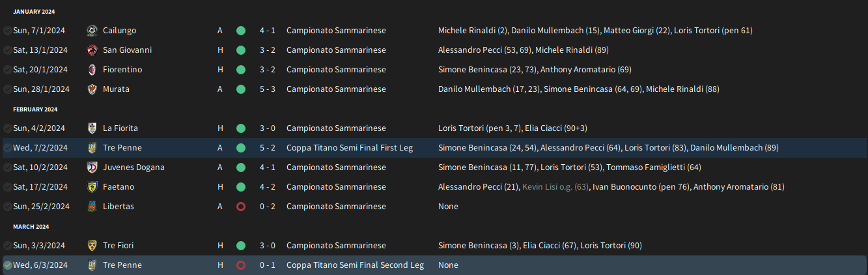Toggle the checkmark for 7/2/2024 Tre Penne match
This screenshot has height=275, width=868.
tap(7, 148)
